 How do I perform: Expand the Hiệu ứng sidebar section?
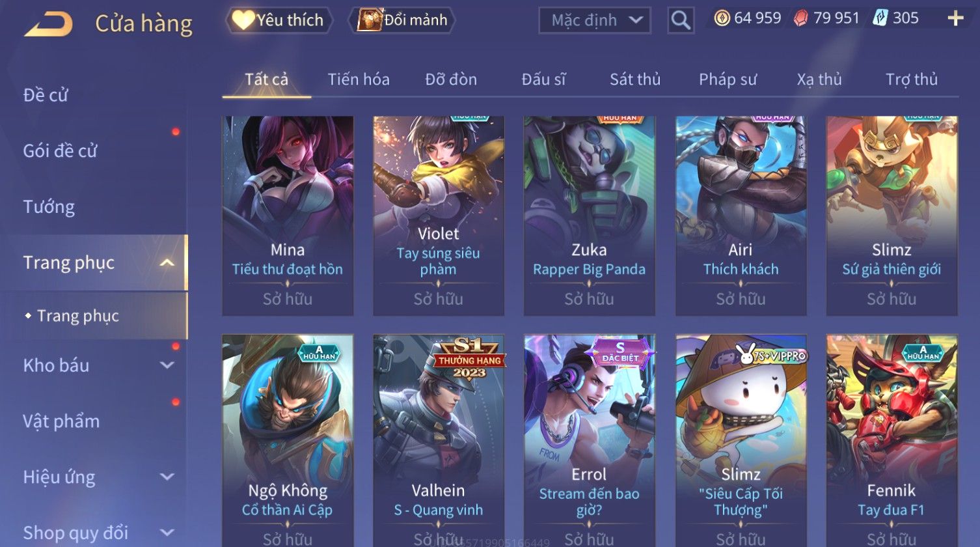pyautogui.click(x=167, y=477)
